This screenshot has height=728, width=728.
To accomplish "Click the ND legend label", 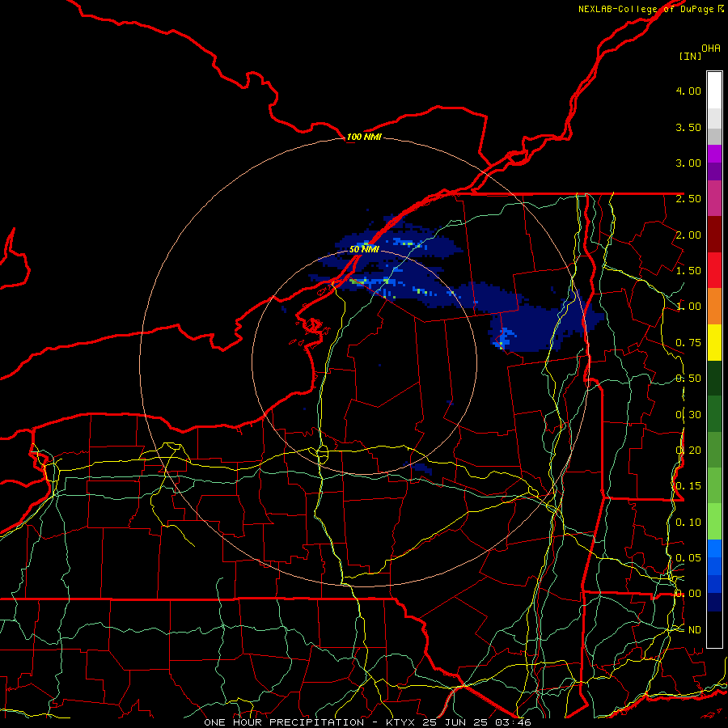I will (695, 630).
